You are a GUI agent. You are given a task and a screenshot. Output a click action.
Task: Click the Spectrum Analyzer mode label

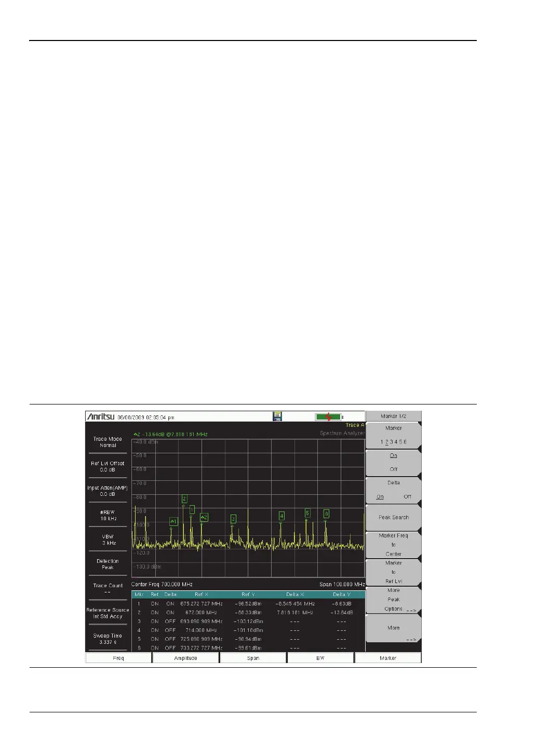(342, 433)
